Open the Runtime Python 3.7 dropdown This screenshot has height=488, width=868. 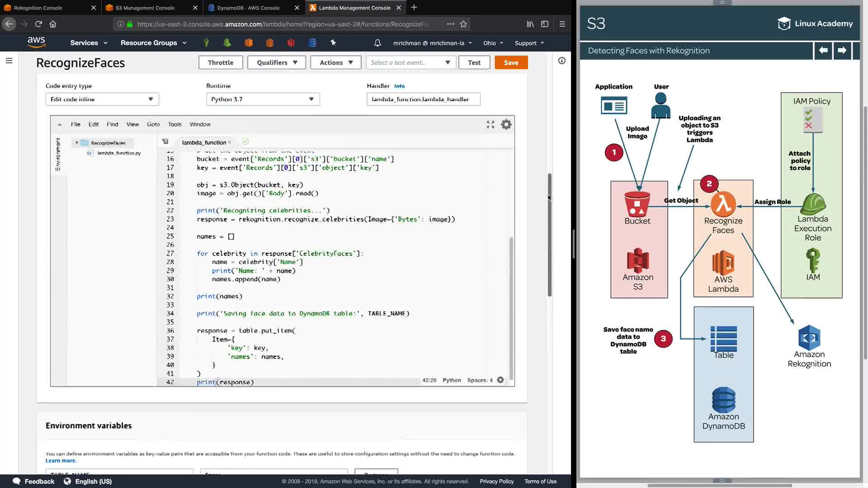pos(263,99)
